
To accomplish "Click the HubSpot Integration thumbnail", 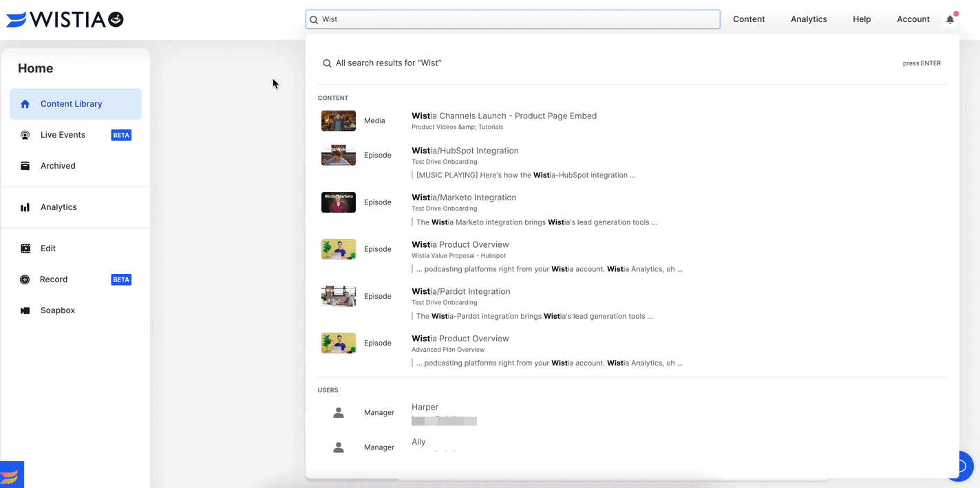I will 339,156.
